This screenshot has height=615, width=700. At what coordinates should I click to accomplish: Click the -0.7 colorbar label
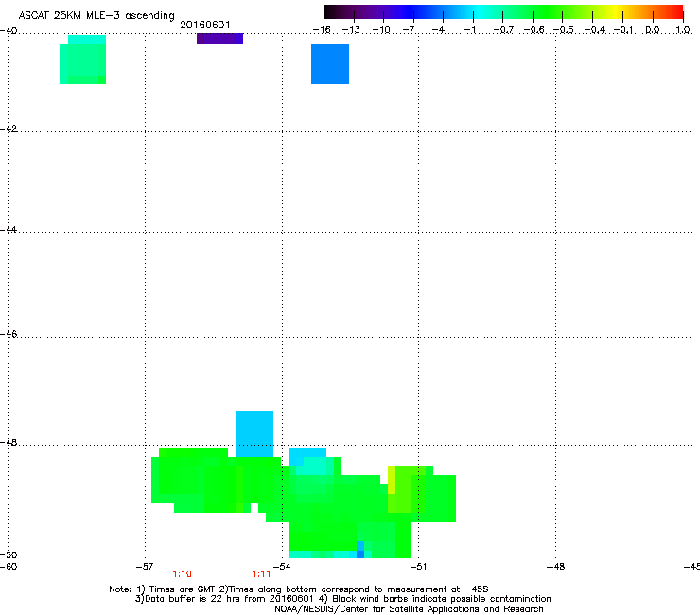tap(503, 30)
